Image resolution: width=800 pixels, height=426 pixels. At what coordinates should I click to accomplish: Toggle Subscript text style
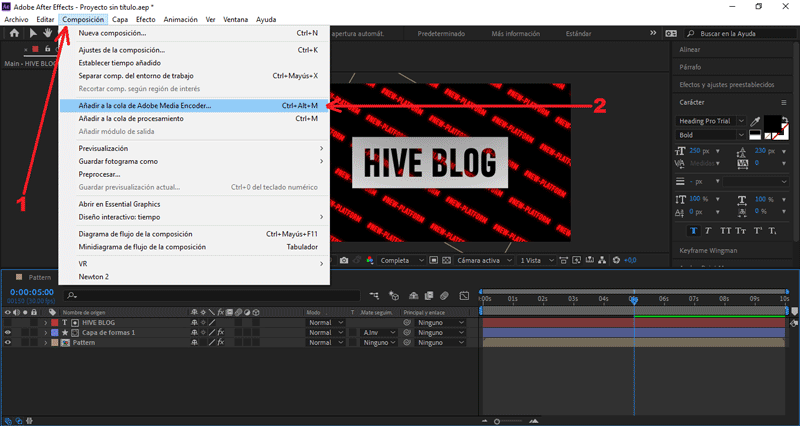coord(772,231)
